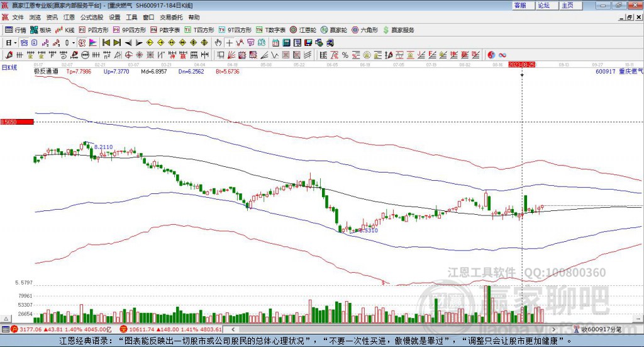Click the infinity symbol icon
644x347 pixels.
(x=502, y=55)
